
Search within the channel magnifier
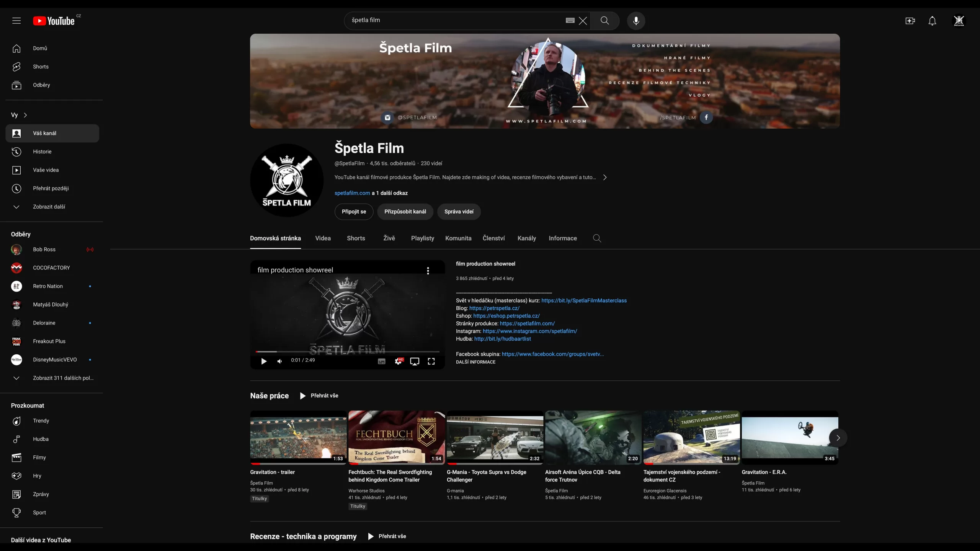597,238
